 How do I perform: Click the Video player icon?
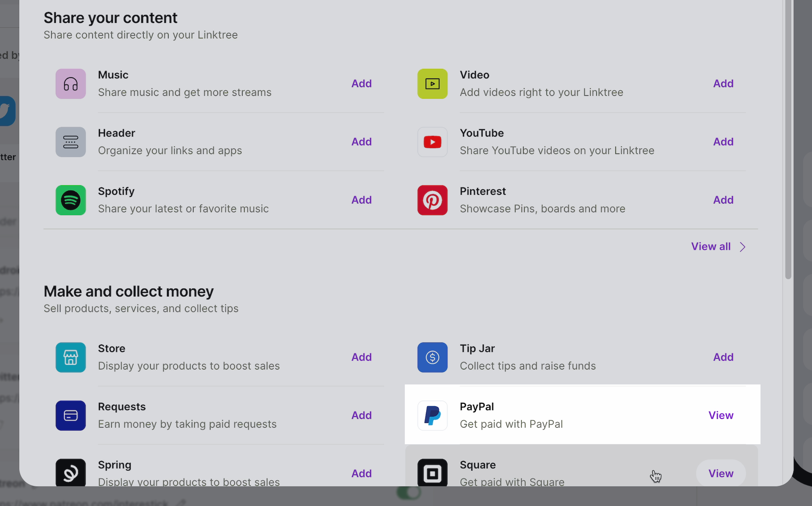click(432, 84)
